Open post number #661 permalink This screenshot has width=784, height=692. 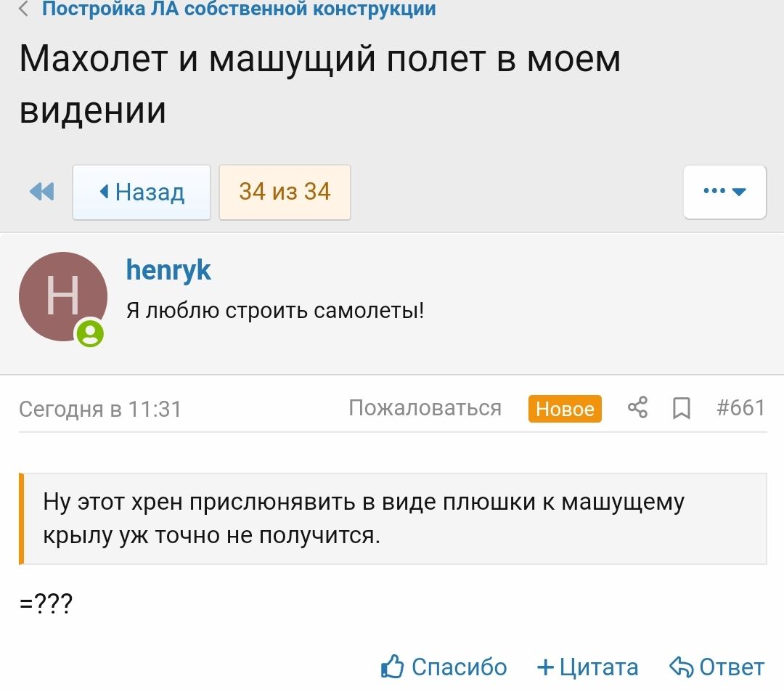(x=740, y=408)
